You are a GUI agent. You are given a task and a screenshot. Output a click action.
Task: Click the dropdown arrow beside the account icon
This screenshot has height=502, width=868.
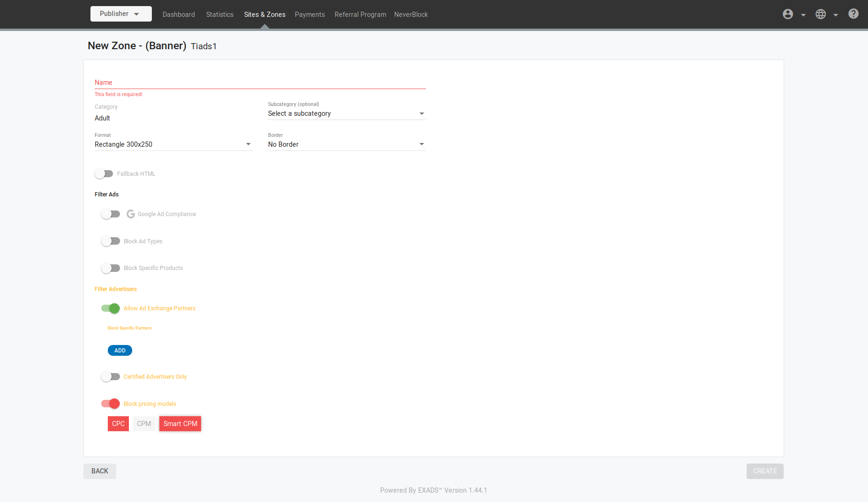803,15
